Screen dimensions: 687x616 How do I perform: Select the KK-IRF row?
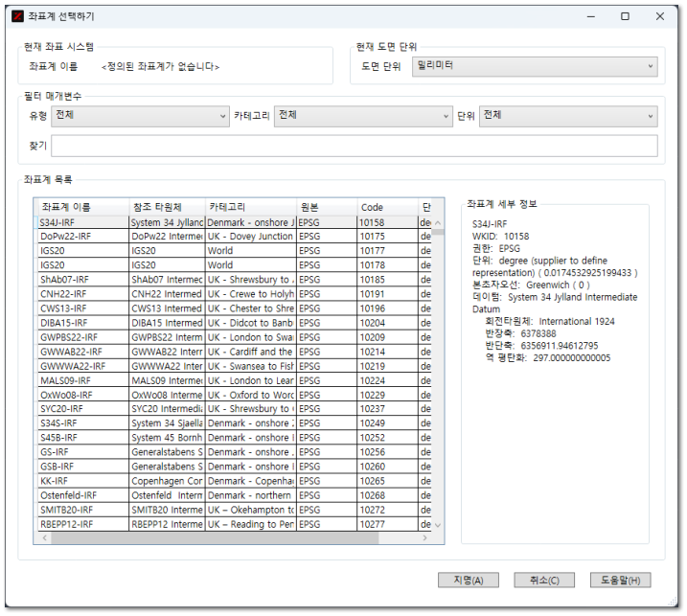[x=235, y=481]
